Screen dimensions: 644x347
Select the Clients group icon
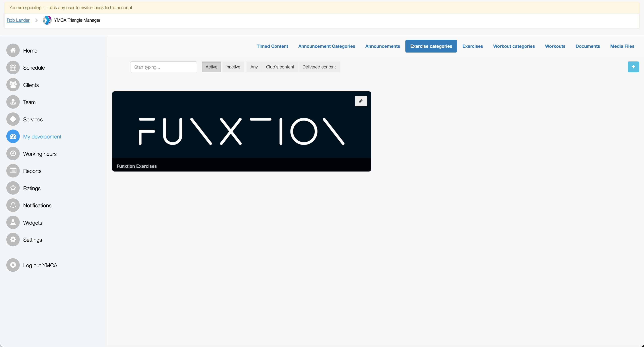coord(13,85)
